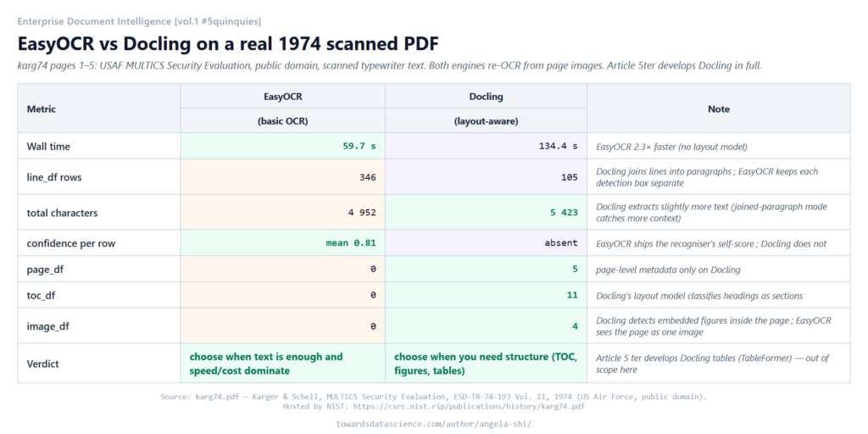The image size is (868, 434).
Task: Click the 'absent' confidence value
Action: pyautogui.click(x=561, y=243)
